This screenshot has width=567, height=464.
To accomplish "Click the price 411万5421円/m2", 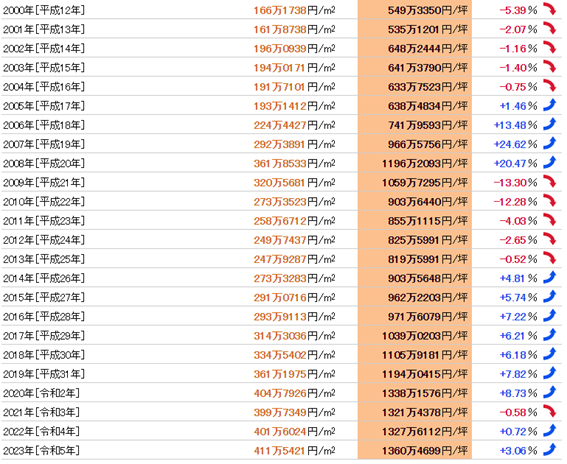I will 294,451.
